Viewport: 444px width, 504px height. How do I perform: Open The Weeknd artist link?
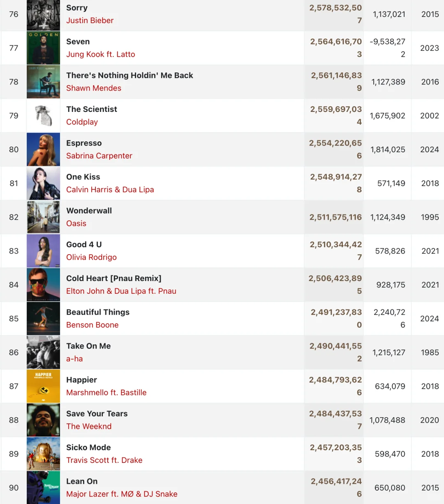point(89,426)
